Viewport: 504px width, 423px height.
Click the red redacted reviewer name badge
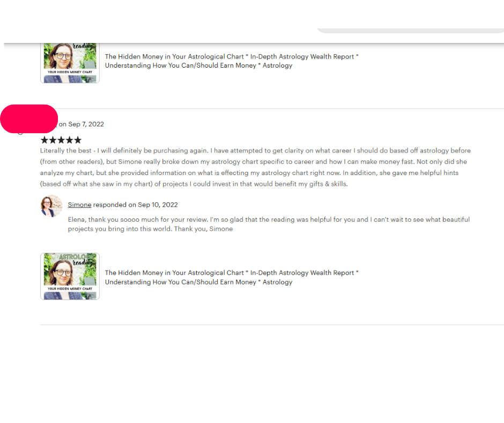29,119
